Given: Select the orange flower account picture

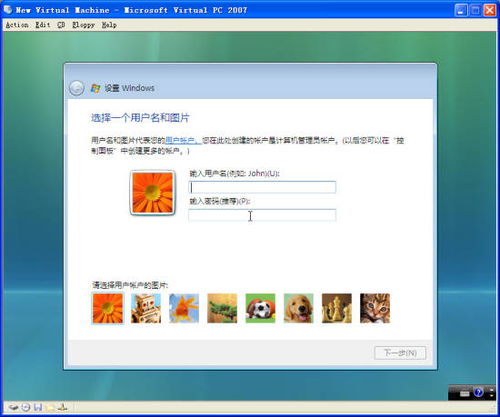Looking at the screenshot, I should [107, 308].
